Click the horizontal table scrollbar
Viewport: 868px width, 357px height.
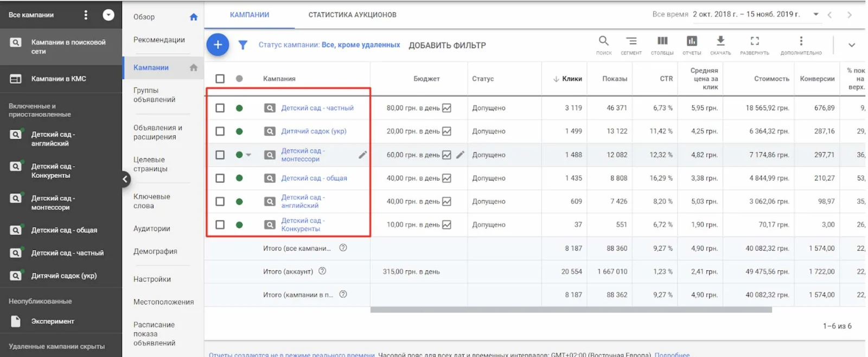click(571, 310)
